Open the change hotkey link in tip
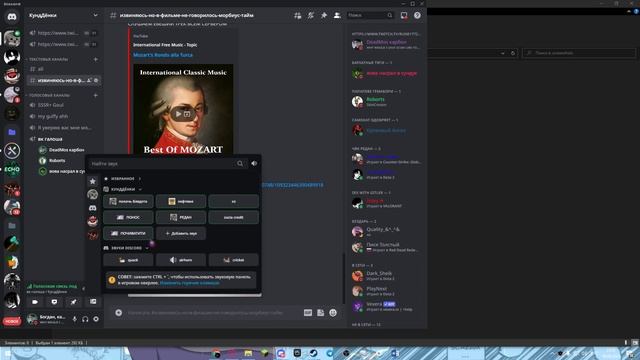The height and width of the screenshot is (360, 640). pyautogui.click(x=189, y=283)
